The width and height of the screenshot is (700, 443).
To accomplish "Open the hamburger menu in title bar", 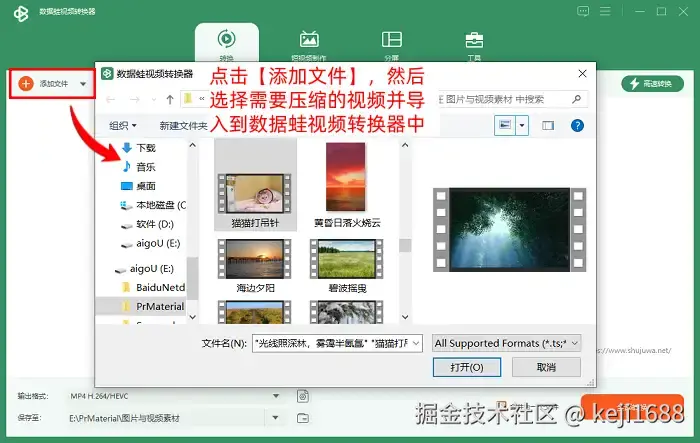I will coord(605,11).
